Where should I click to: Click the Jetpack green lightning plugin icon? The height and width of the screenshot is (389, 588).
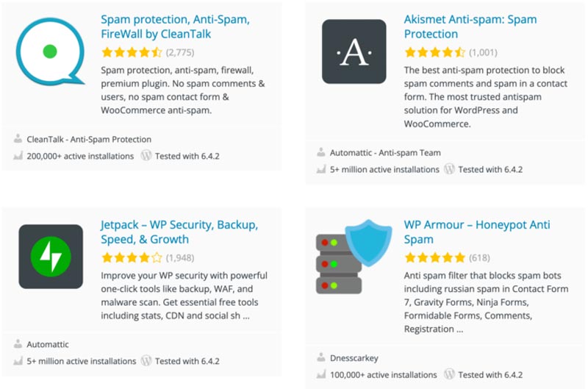51,257
